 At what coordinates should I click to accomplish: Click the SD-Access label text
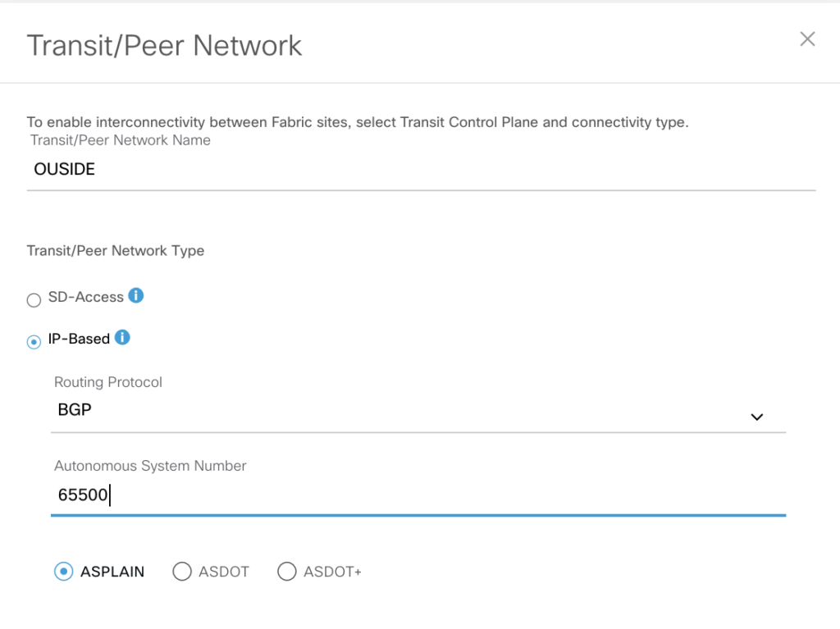(85, 297)
